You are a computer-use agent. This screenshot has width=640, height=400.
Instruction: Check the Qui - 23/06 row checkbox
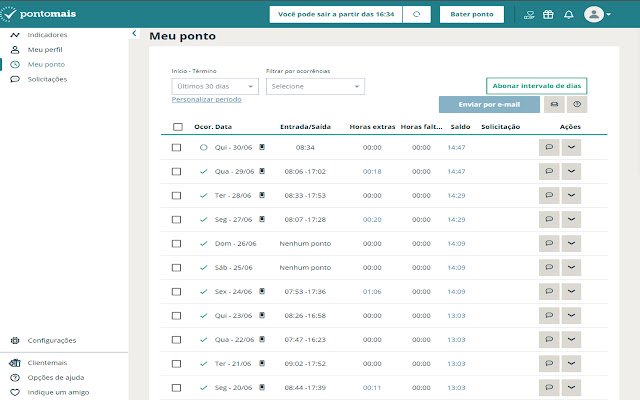pos(176,316)
